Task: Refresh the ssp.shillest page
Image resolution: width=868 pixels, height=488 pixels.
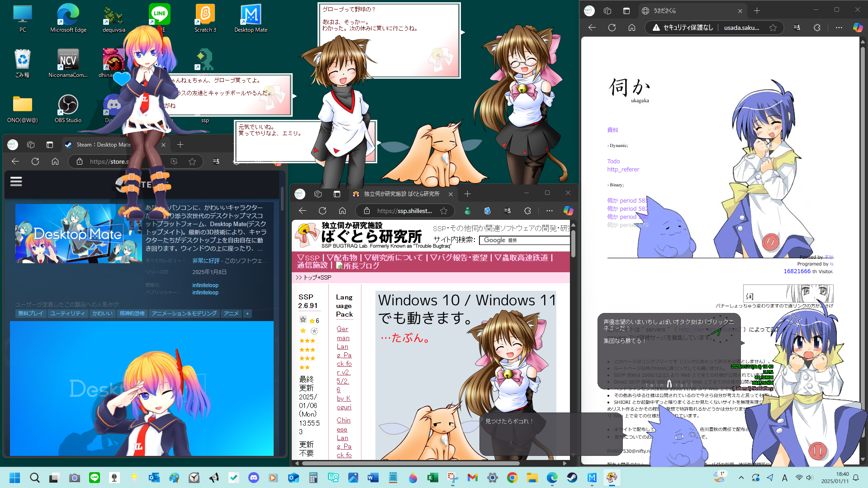Action: click(323, 211)
